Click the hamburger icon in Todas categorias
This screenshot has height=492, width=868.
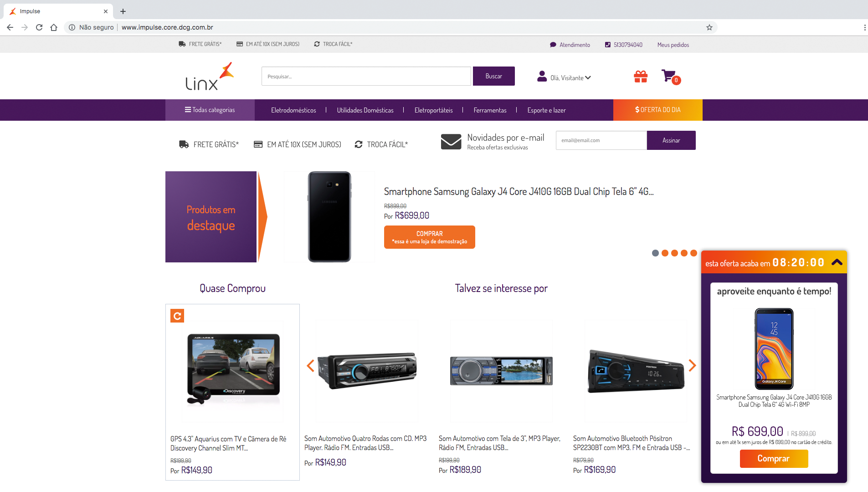[188, 110]
